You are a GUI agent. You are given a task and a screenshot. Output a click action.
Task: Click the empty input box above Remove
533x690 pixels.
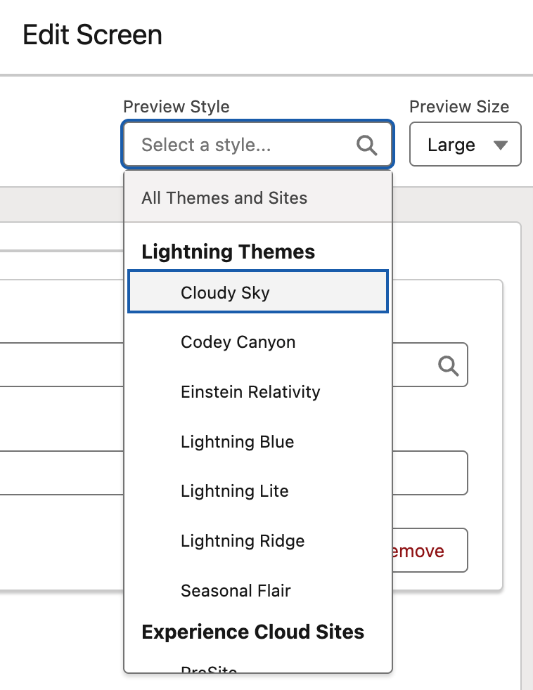(430, 473)
